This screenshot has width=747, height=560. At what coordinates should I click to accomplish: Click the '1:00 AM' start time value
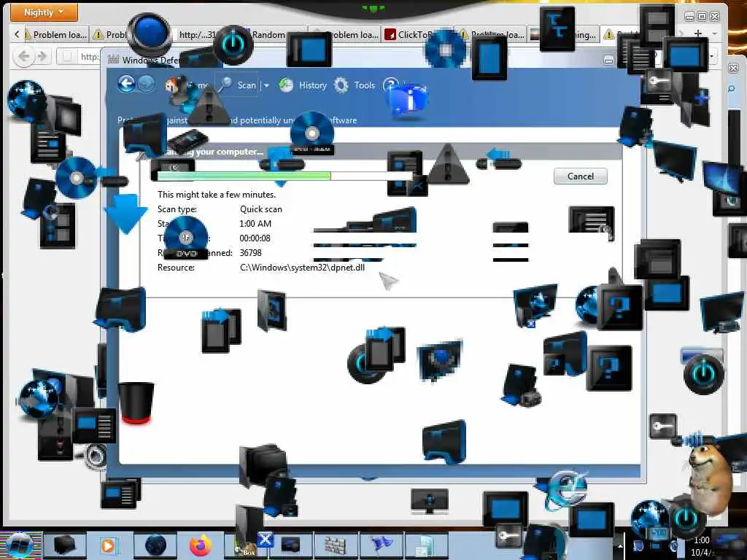point(255,224)
